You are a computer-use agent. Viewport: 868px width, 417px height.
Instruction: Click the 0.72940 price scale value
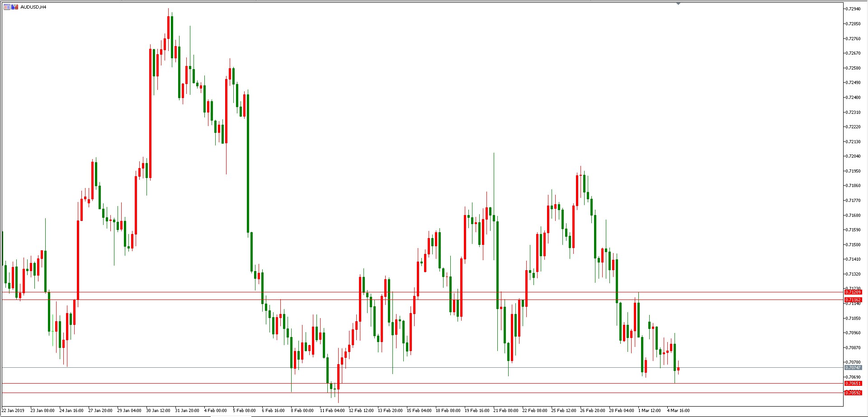coord(853,9)
